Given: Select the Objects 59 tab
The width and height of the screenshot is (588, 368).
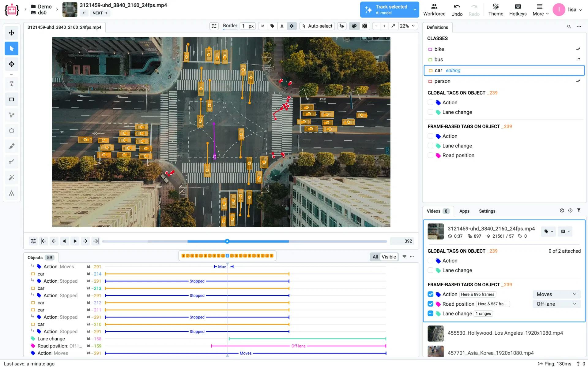Looking at the screenshot, I should (x=41, y=258).
